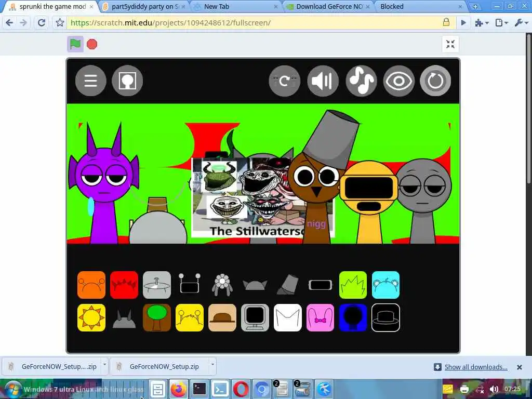The height and width of the screenshot is (399, 532).
Task: Go back to the previous page
Action: 9,23
